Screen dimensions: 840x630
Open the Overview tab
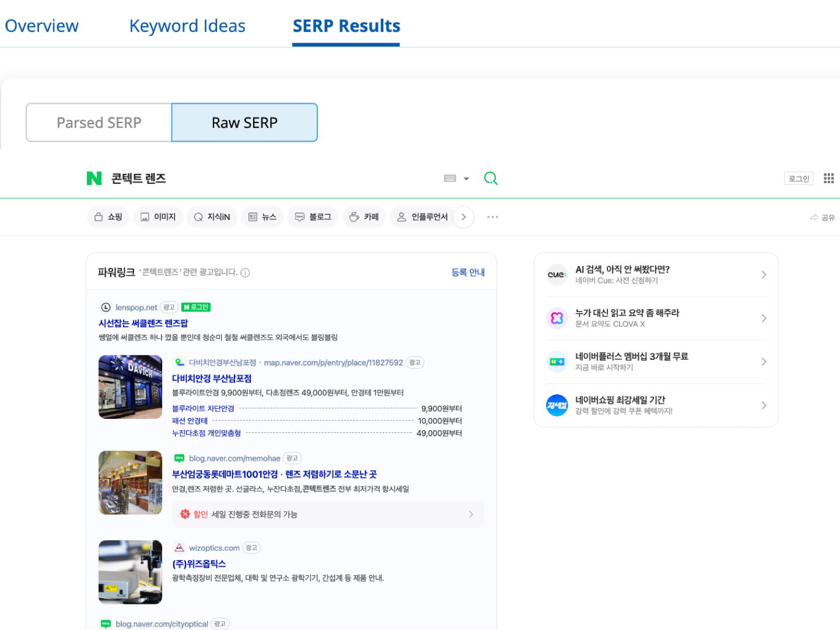[x=41, y=26]
